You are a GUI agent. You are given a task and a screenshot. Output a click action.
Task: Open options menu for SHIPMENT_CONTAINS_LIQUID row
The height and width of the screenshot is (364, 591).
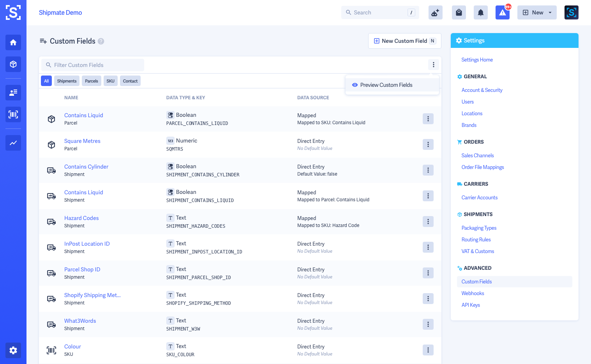428,196
